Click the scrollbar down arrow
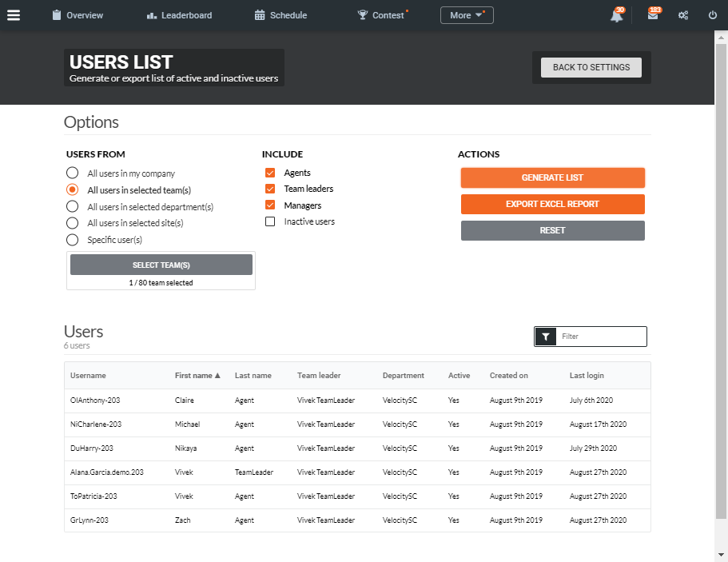 click(721, 555)
